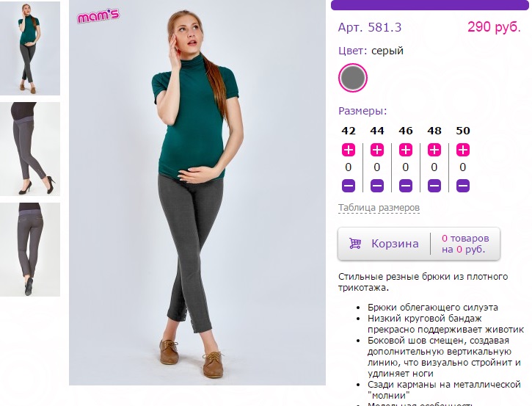Add one item of size 46
The height and width of the screenshot is (406, 532).
(406, 150)
